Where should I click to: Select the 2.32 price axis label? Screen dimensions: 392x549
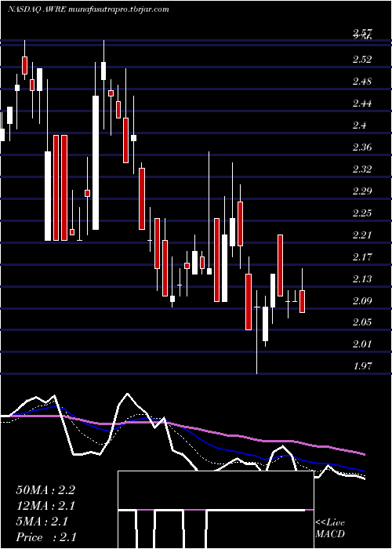(362, 169)
